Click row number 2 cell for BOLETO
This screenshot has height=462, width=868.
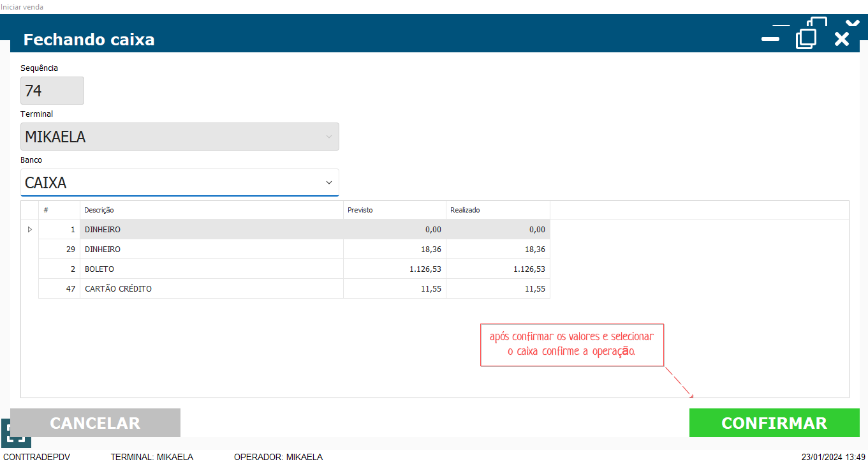(59, 269)
